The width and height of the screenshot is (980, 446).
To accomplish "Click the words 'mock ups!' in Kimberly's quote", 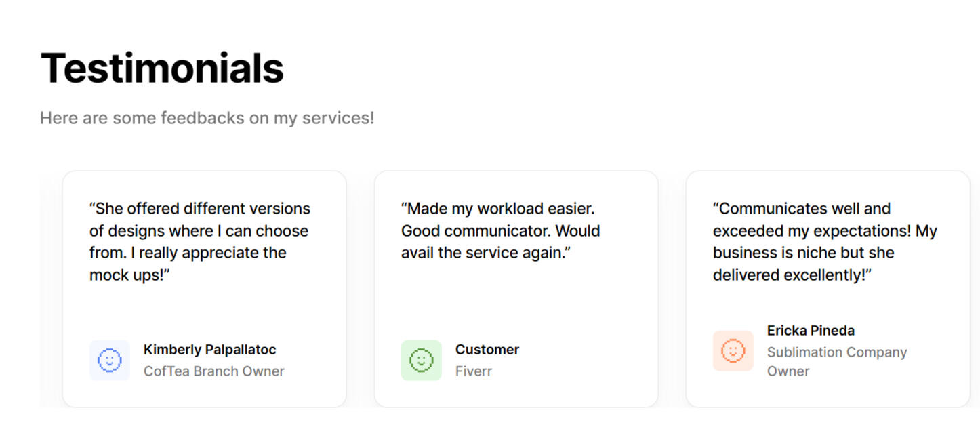I will coord(129,275).
